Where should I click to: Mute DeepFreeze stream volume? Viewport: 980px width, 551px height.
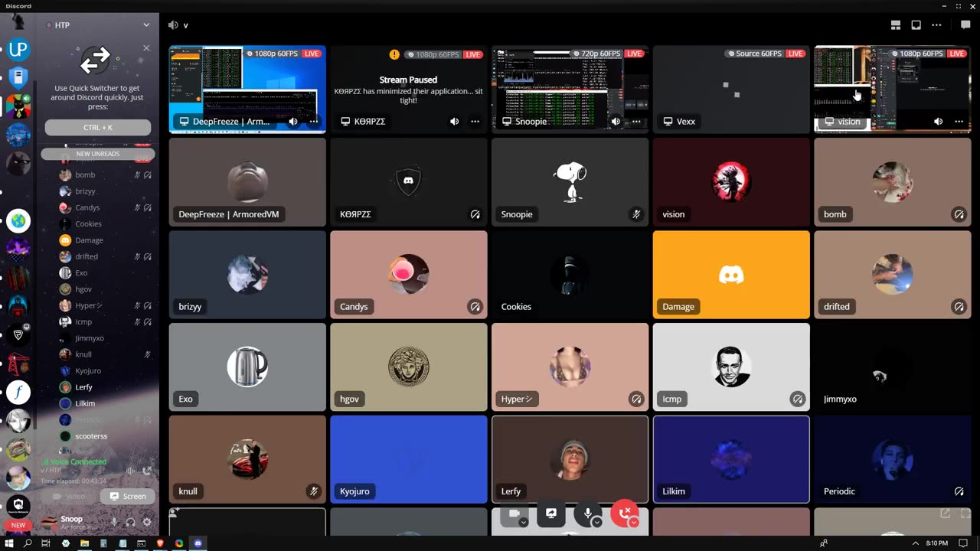click(x=293, y=122)
